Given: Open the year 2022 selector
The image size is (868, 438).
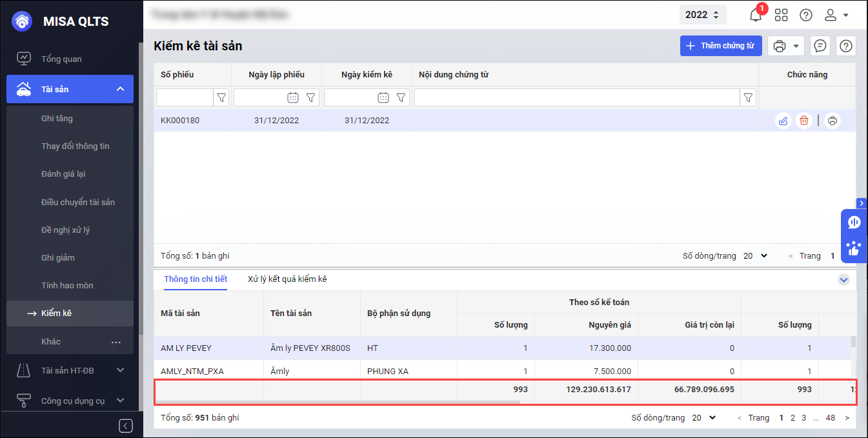Looking at the screenshot, I should click(x=702, y=15).
